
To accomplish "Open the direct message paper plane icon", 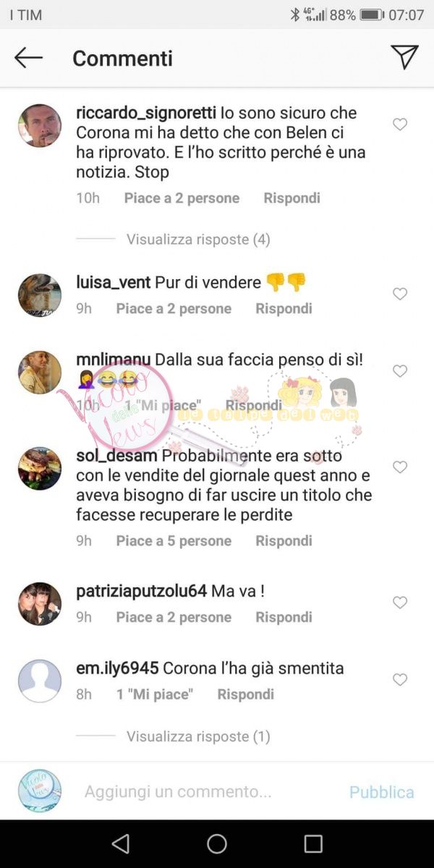I will (x=404, y=57).
